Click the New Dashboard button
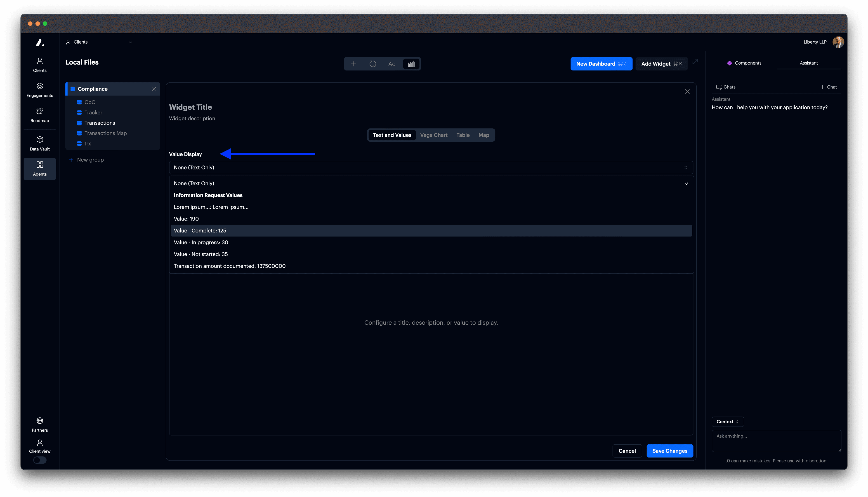The image size is (868, 497). pos(601,63)
